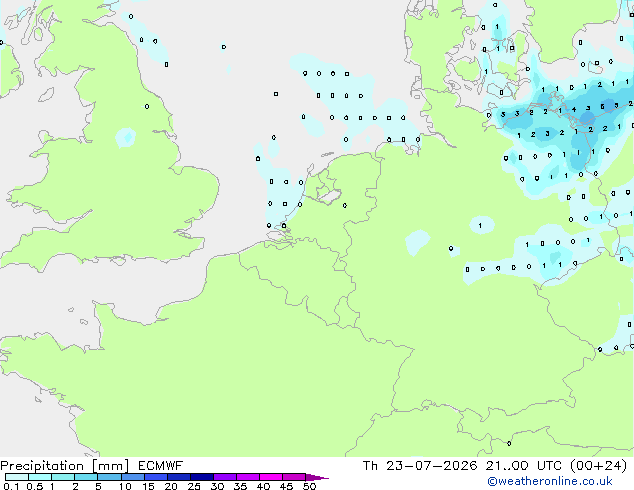Pick the 15–20 mm legend swatch
This screenshot has width=634, height=490.
(x=156, y=477)
